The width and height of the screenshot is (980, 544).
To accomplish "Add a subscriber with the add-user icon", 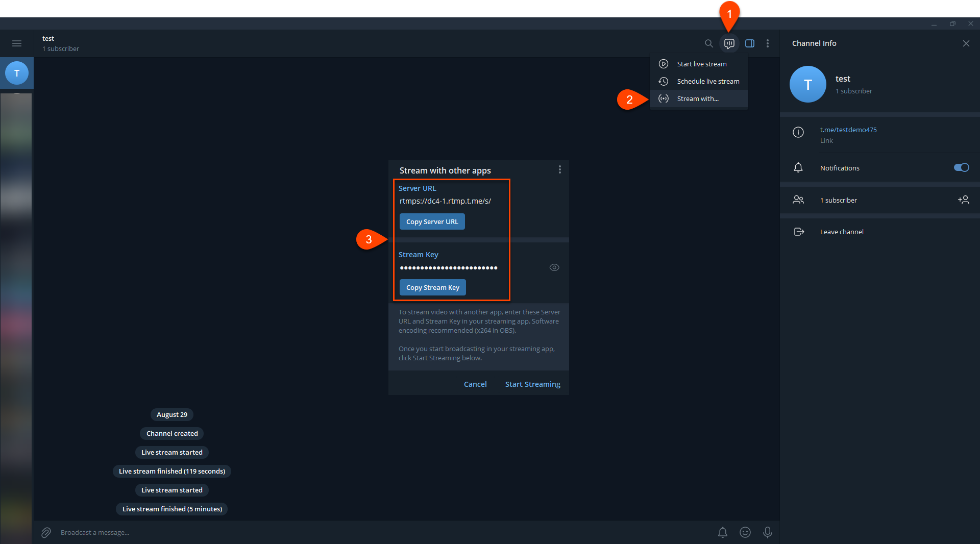I will 963,200.
